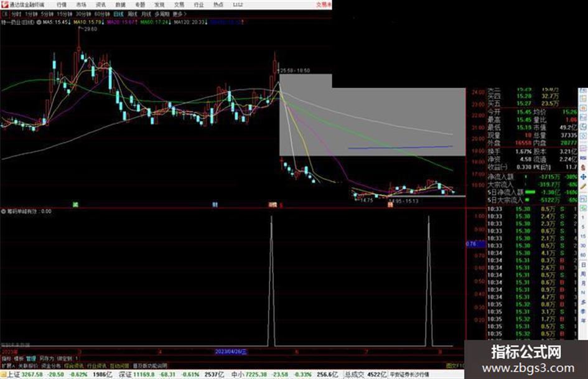The width and height of the screenshot is (588, 379).
Task: Click the 管理 button in bottom bar
Action: (30, 358)
